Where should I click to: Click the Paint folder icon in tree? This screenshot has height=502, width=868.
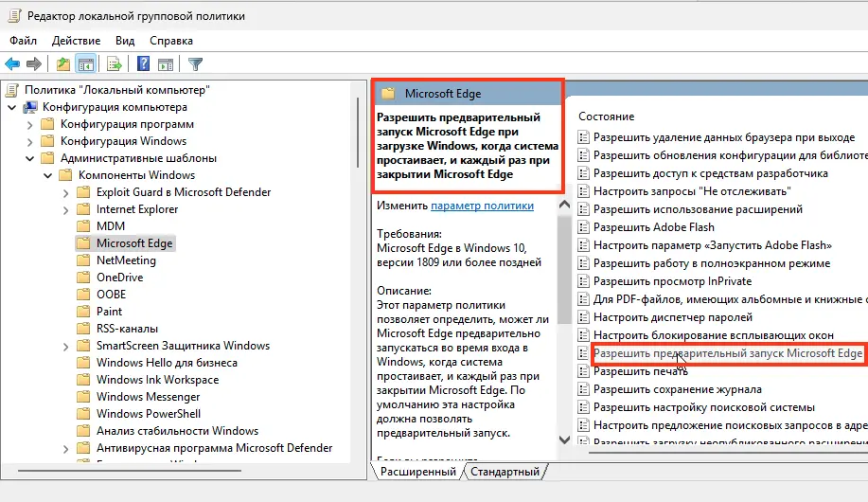(x=83, y=312)
